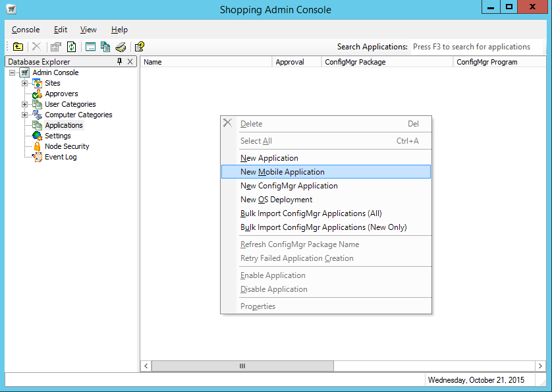The width and height of the screenshot is (552, 392).
Task: Click the printer icon in the toolbar
Action: click(x=121, y=47)
